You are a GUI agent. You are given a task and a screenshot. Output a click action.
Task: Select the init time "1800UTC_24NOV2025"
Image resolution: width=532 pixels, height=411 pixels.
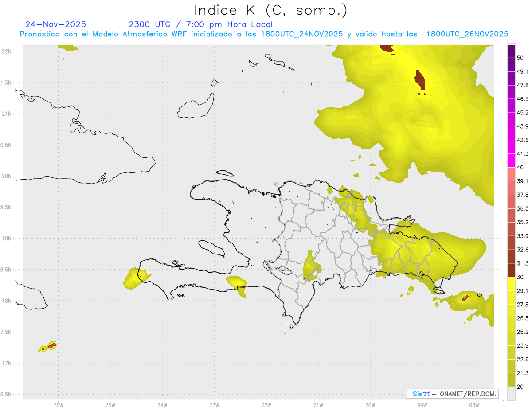click(x=302, y=34)
